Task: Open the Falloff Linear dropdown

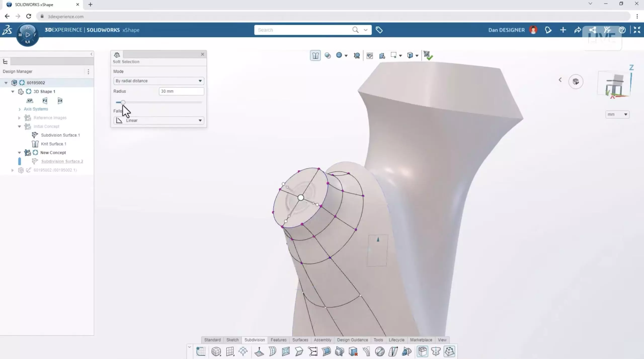Action: (158, 120)
